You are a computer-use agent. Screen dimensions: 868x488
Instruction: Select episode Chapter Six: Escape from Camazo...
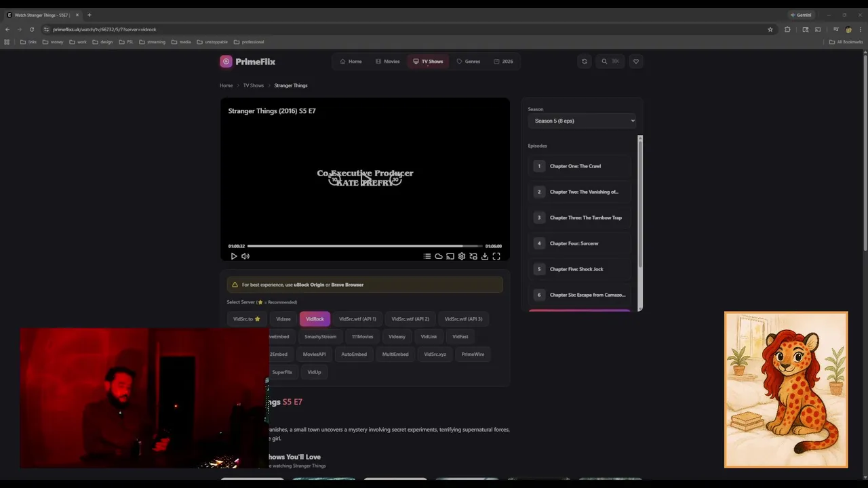coord(580,295)
